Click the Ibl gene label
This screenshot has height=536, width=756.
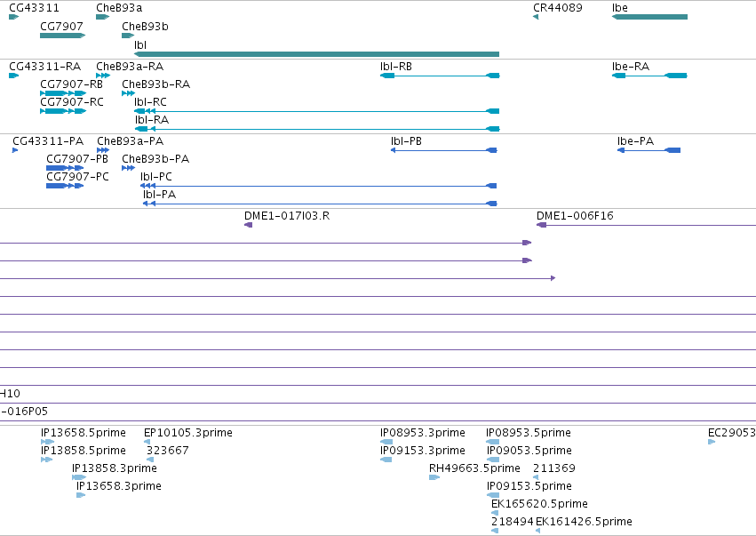click(x=140, y=44)
